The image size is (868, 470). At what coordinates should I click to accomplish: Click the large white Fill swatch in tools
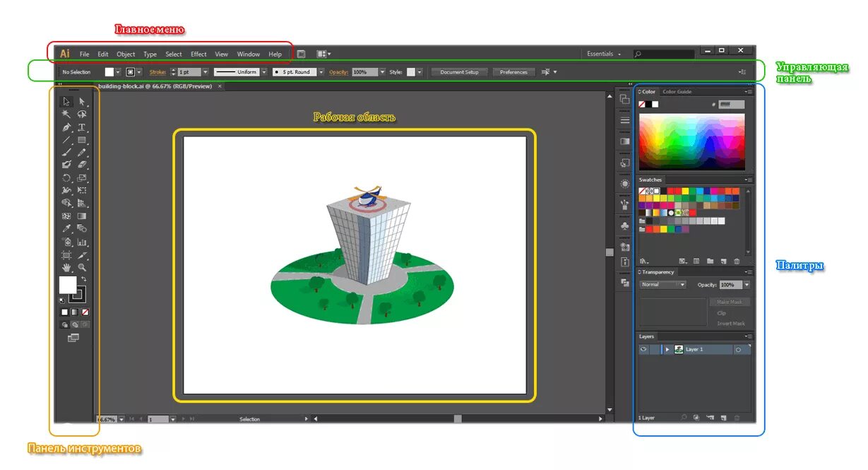68,285
